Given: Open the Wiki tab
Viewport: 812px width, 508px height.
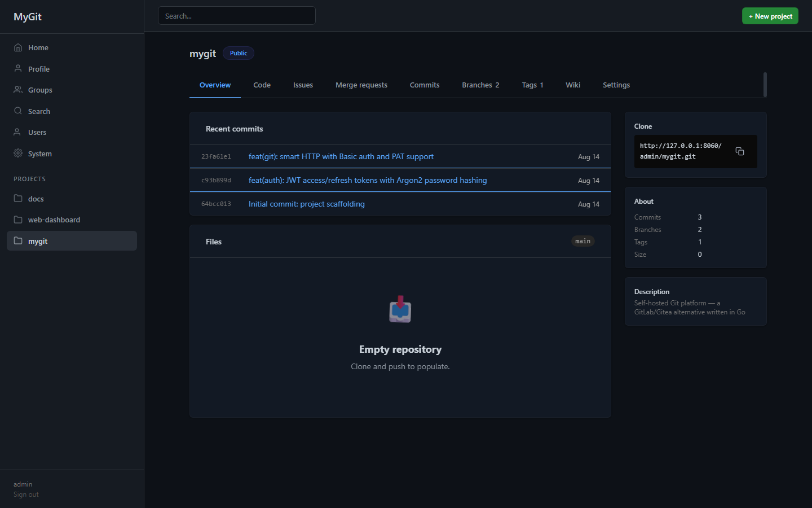Looking at the screenshot, I should (x=573, y=85).
